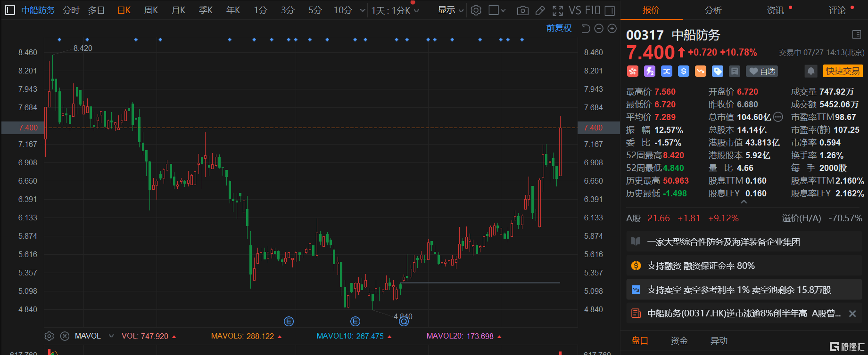Open VS compare function
868x355 pixels.
point(575,10)
